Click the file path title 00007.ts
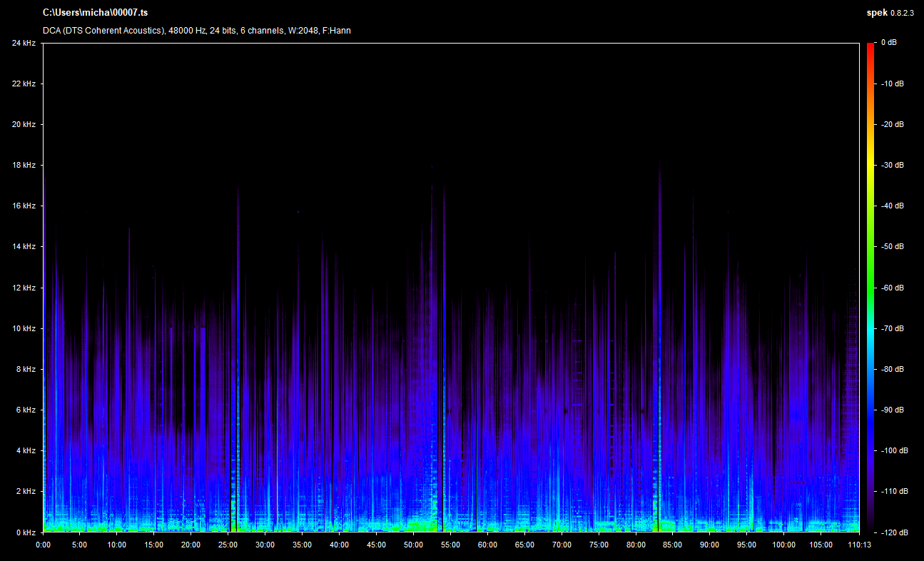 tap(96, 13)
